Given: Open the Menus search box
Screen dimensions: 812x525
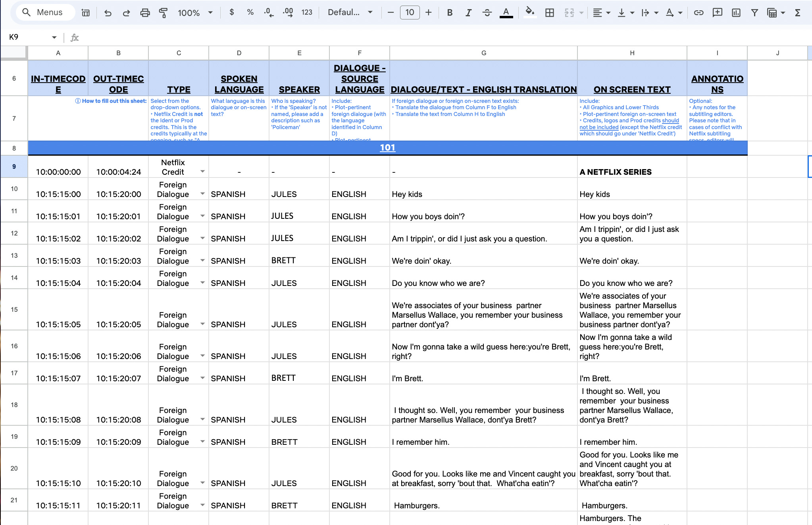Looking at the screenshot, I should pos(45,12).
